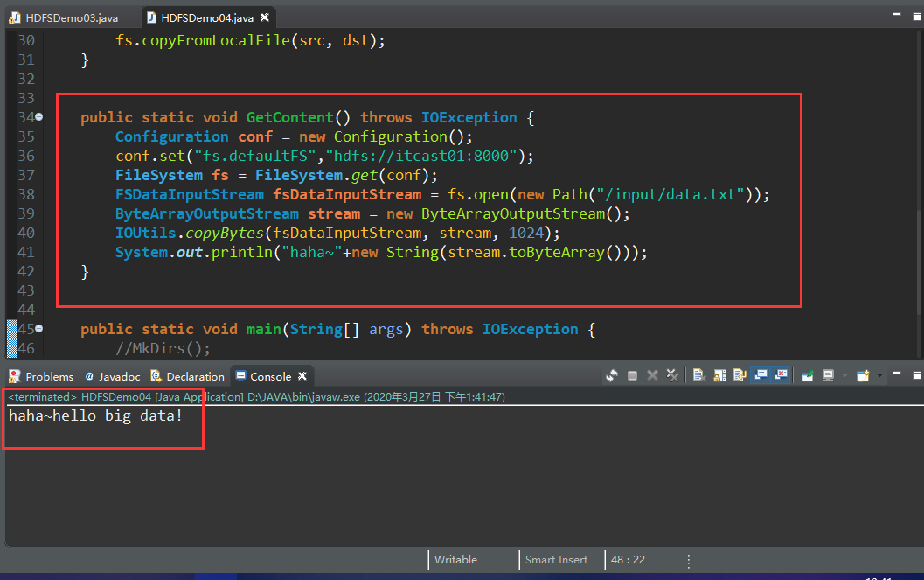Maximize the editor area
Image resolution: width=924 pixels, height=580 pixels.
(917, 17)
